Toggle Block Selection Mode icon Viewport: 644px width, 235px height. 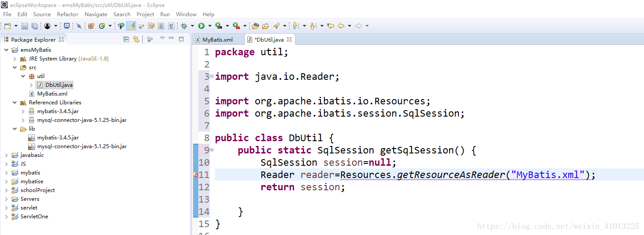click(161, 26)
